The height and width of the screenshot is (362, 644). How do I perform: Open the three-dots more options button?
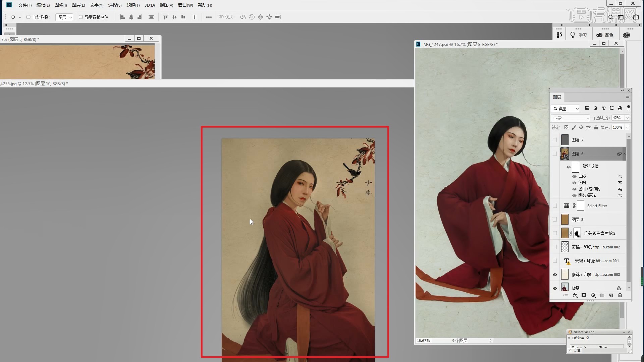pyautogui.click(x=209, y=17)
